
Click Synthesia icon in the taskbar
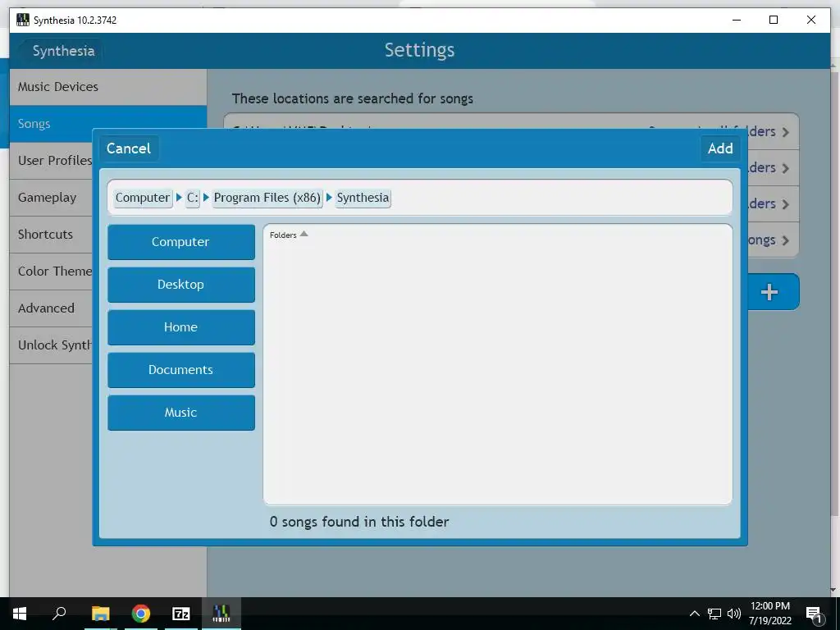pyautogui.click(x=221, y=614)
